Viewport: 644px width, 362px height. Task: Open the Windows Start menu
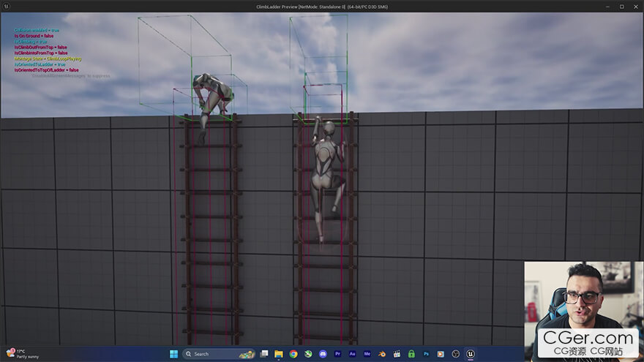coord(173,354)
